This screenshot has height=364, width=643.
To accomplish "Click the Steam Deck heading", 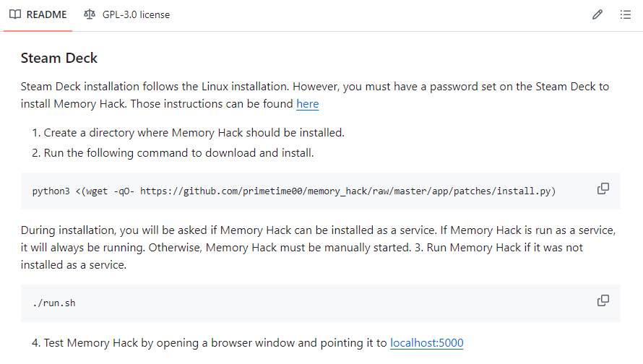I will pos(59,58).
